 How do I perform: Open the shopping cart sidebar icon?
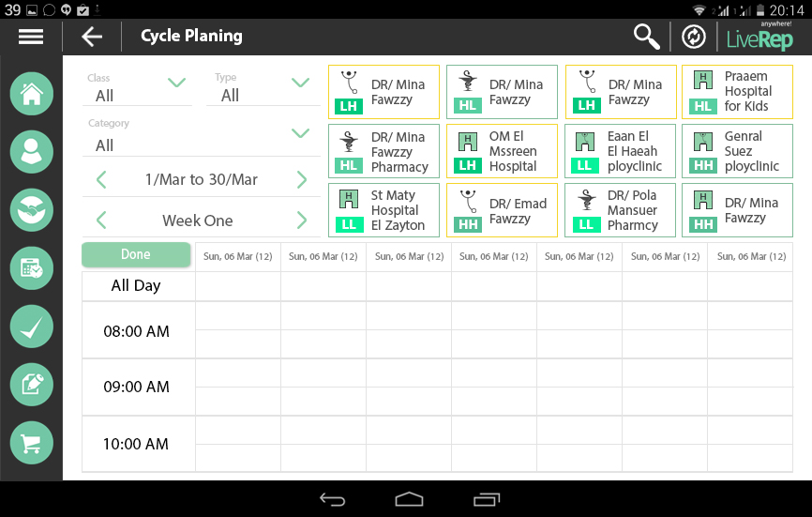tap(32, 443)
